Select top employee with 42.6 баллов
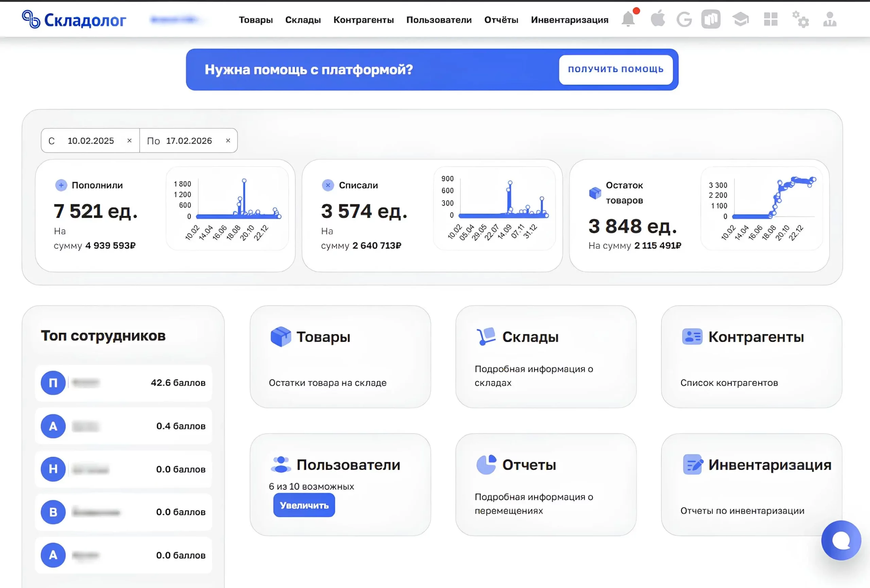The width and height of the screenshot is (870, 588). click(x=124, y=383)
